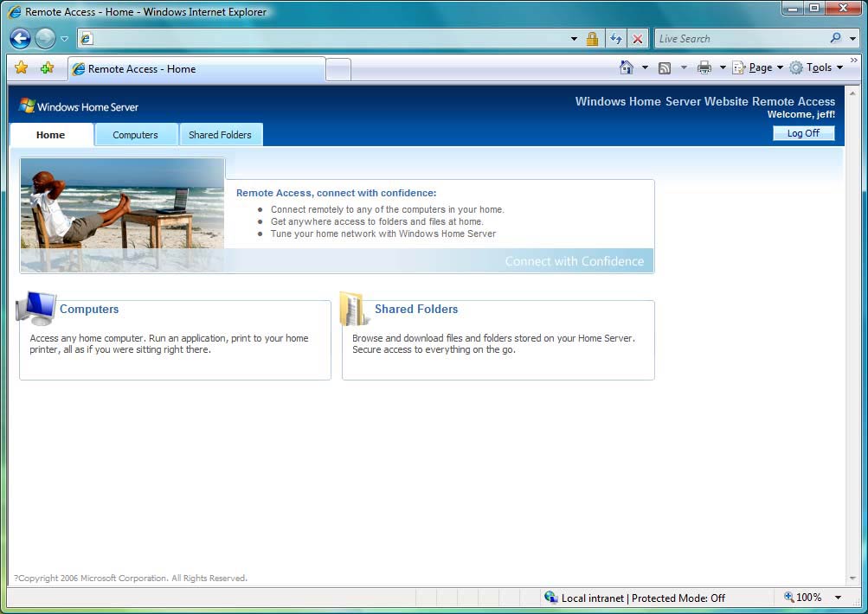Open the address bar history dropdown
The image size is (868, 614).
pos(574,39)
